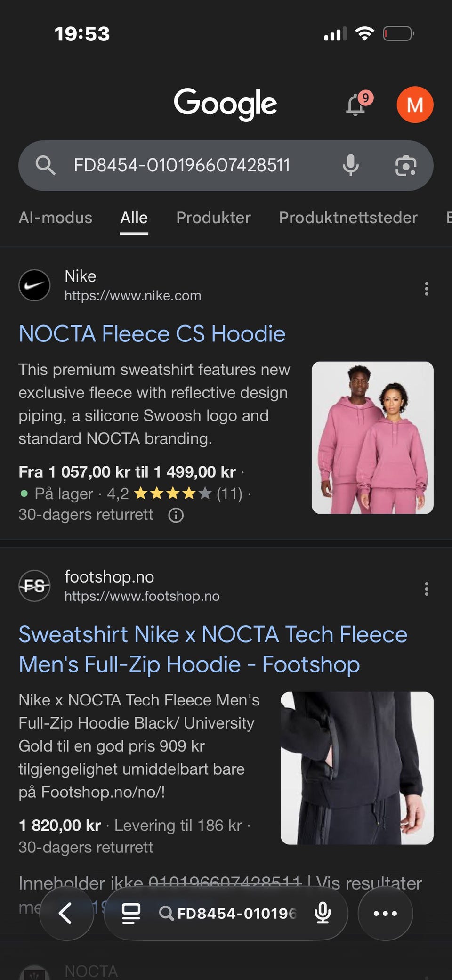Open Google Lens camera search
Viewport: 452px width, 980px height.
pyautogui.click(x=405, y=165)
